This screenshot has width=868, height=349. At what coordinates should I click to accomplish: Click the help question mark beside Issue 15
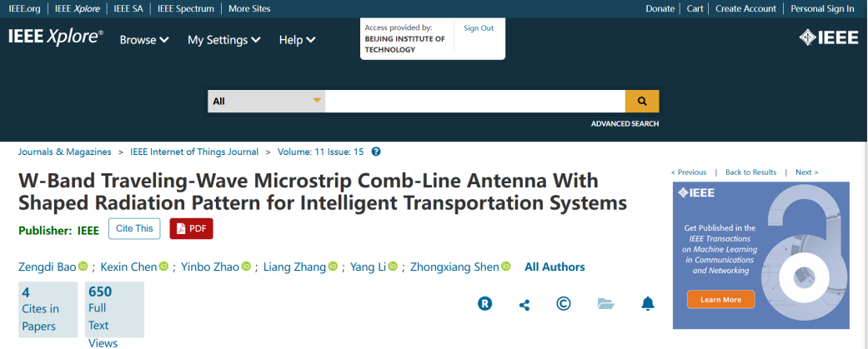coord(376,152)
